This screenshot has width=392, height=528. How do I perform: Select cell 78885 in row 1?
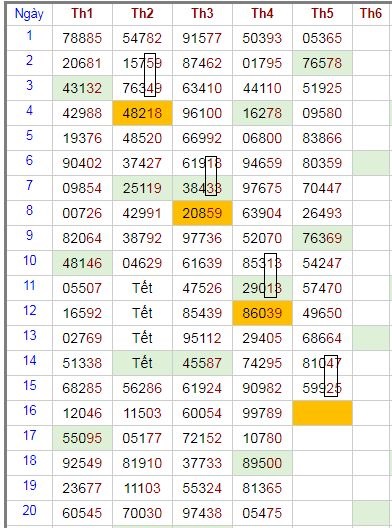click(82, 38)
